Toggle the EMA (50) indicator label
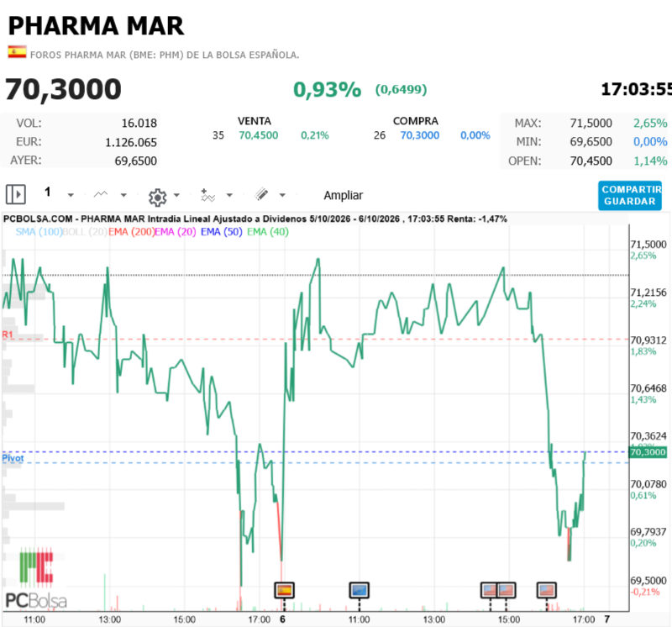This screenshot has width=672, height=627. pos(222,232)
